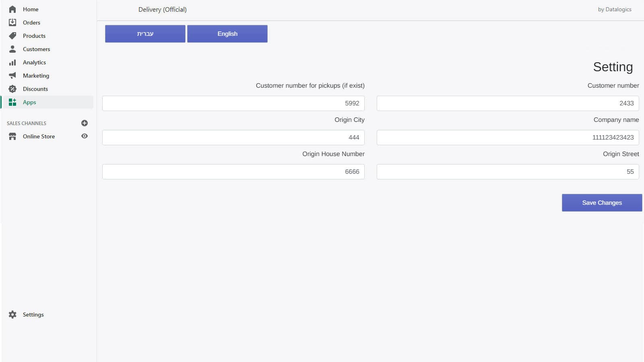Select the Customer number input field
Screen dimensions: 644x362
tap(507, 103)
